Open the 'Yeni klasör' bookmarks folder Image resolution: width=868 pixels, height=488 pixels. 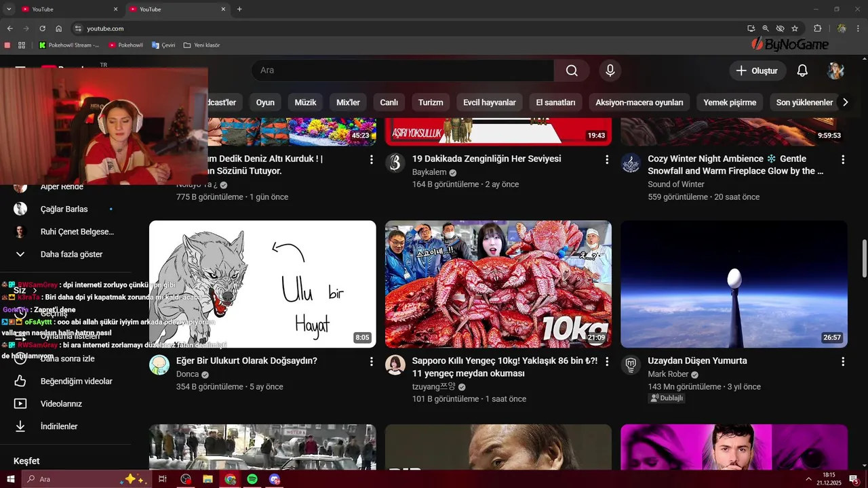202,45
